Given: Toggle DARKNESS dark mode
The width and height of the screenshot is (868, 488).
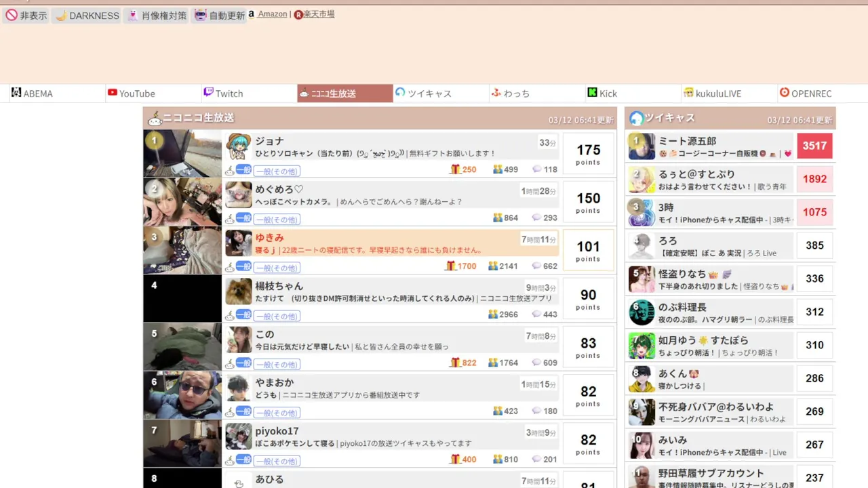Looking at the screenshot, I should (x=87, y=15).
